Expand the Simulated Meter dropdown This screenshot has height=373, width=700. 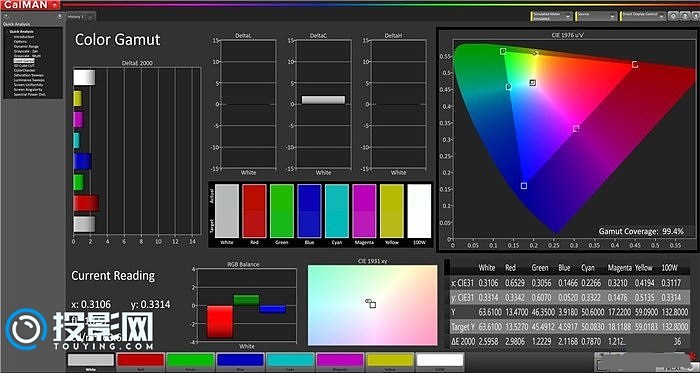pyautogui.click(x=552, y=16)
